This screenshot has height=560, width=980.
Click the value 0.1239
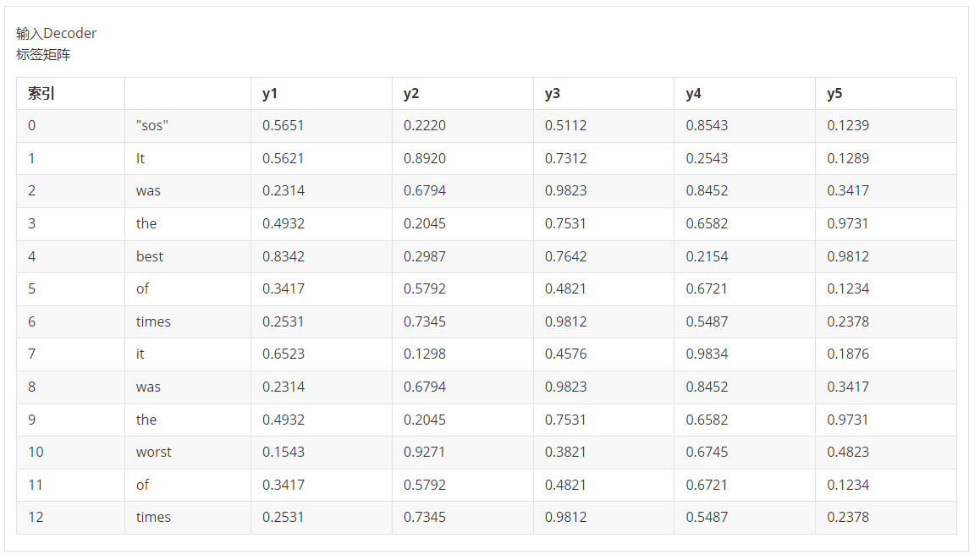(848, 126)
